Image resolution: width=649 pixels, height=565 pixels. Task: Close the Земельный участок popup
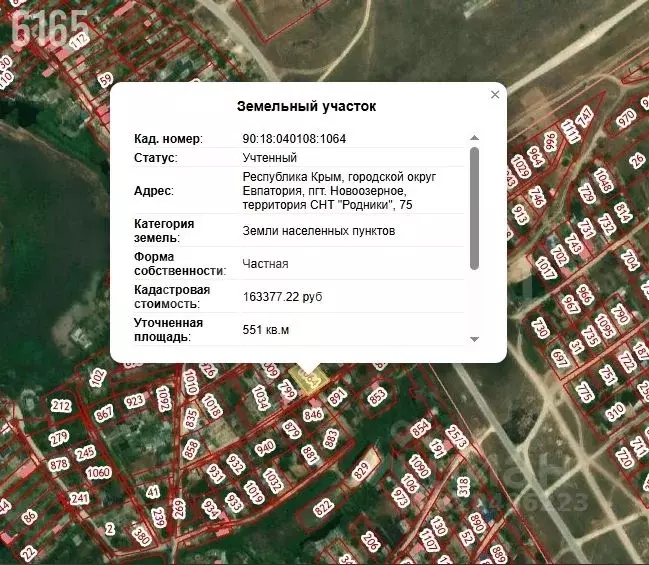[x=495, y=95]
